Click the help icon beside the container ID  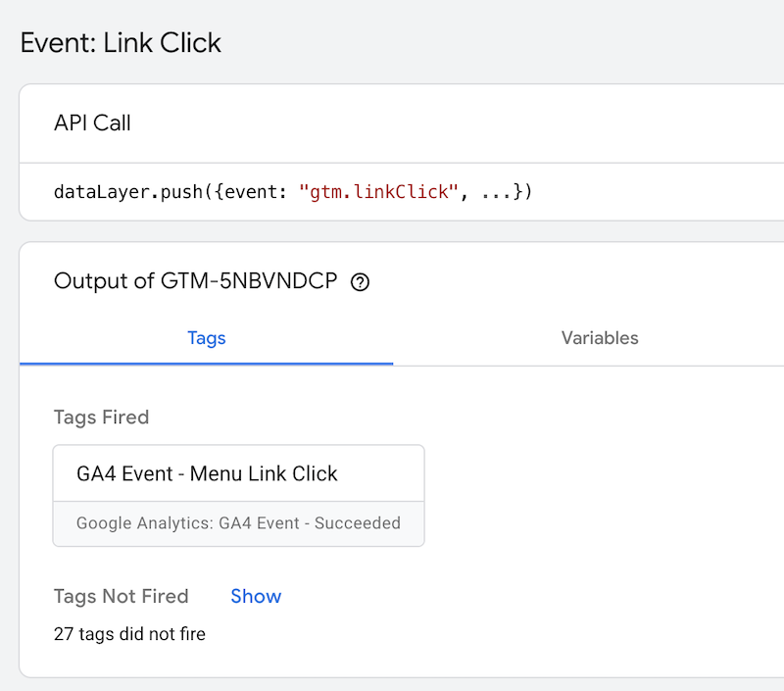pyautogui.click(x=360, y=283)
